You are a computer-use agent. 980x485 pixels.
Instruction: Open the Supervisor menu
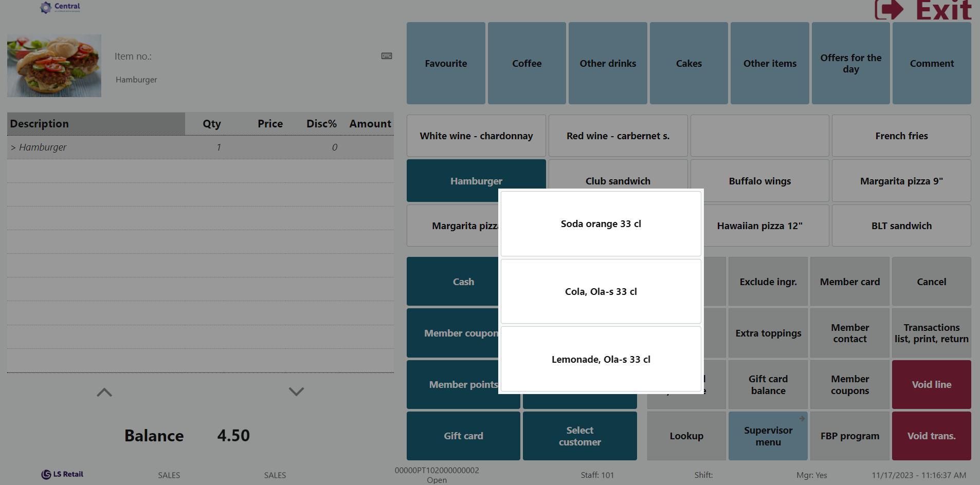(x=768, y=436)
